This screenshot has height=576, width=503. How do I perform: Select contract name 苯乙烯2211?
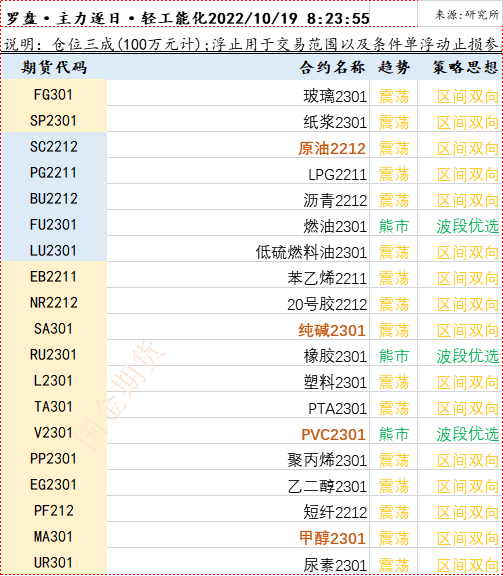[327, 278]
